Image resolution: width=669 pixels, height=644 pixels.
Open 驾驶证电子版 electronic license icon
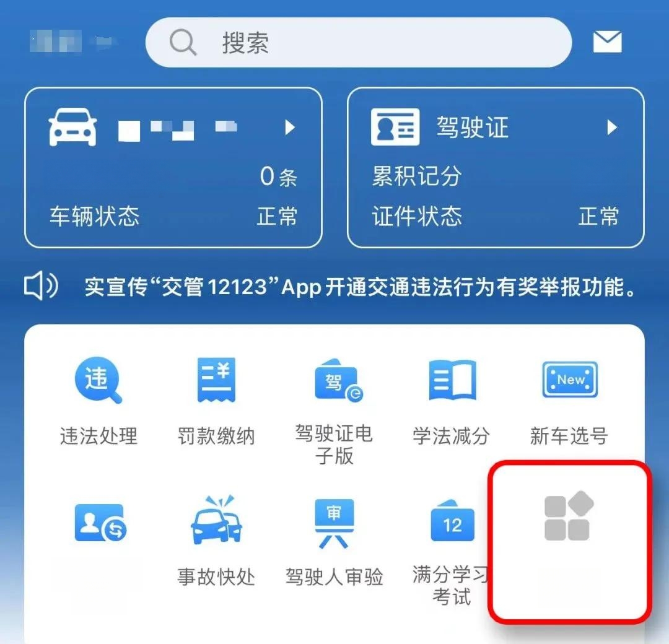pyautogui.click(x=339, y=380)
